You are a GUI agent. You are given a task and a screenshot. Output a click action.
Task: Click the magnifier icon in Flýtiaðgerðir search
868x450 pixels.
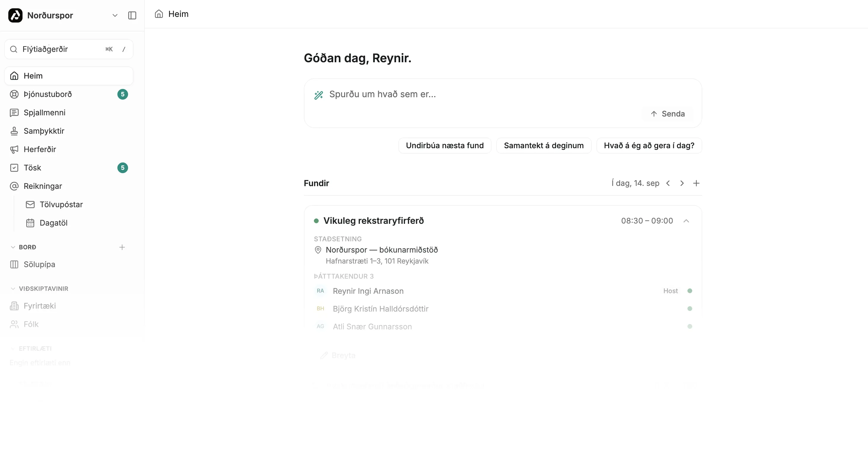click(x=13, y=49)
